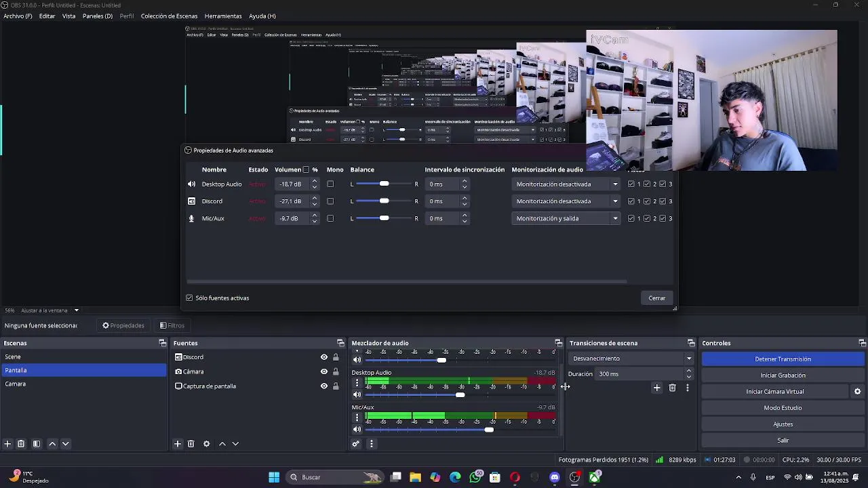
Task: Click Iniciar Cámara Virtual button
Action: point(774,392)
